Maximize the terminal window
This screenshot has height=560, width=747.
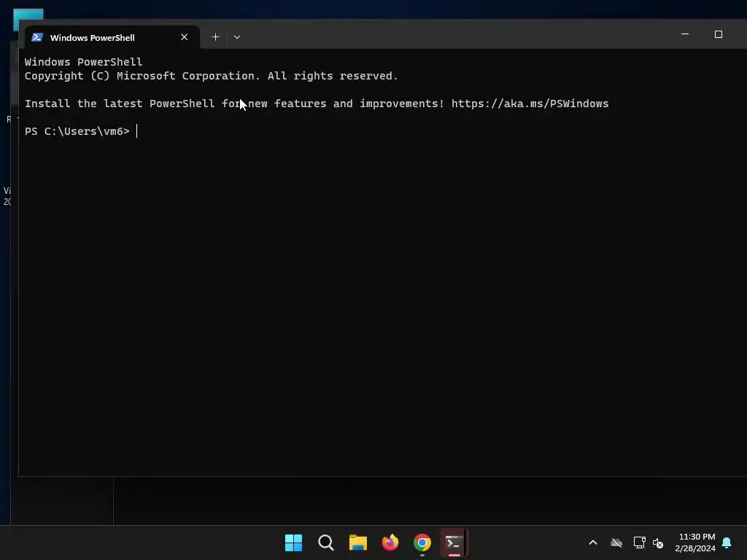point(719,34)
